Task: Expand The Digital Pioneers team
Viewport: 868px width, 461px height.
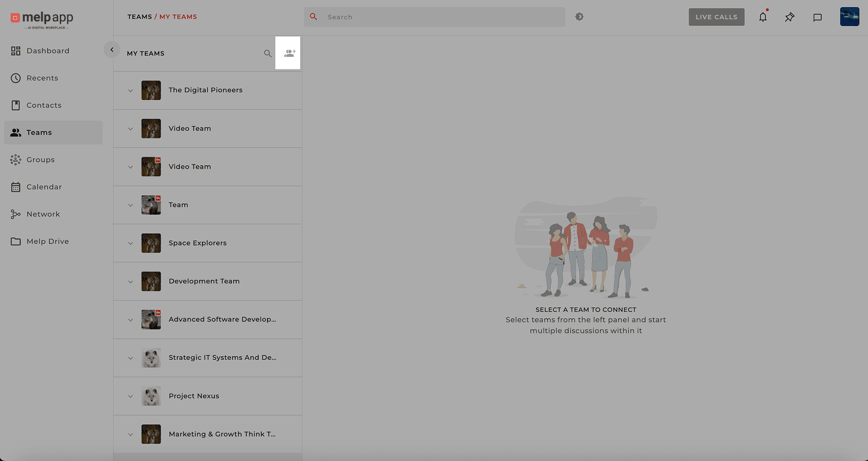Action: (131, 91)
